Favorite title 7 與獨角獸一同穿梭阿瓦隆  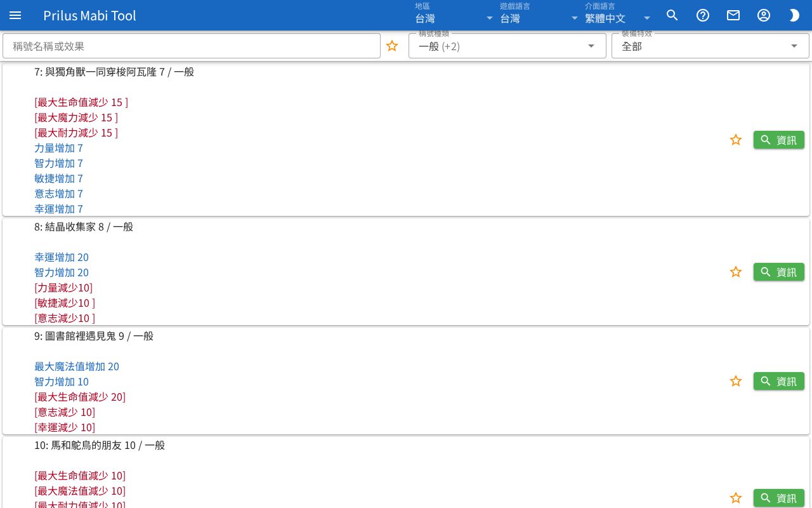[736, 140]
